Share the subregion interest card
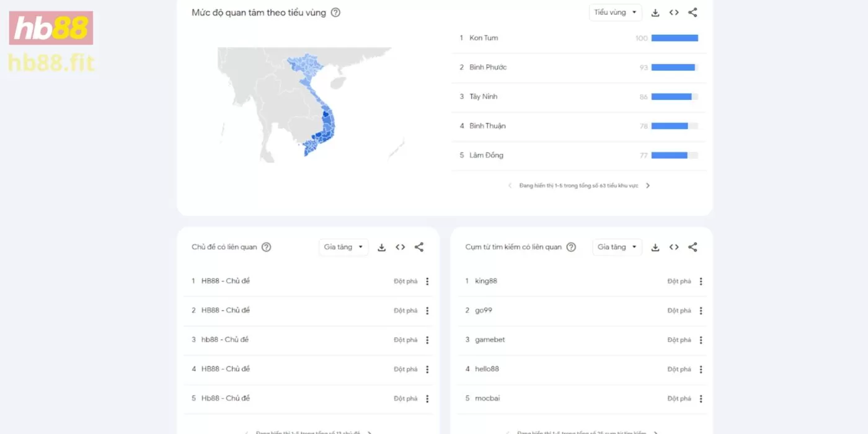The image size is (868, 434). coord(693,12)
